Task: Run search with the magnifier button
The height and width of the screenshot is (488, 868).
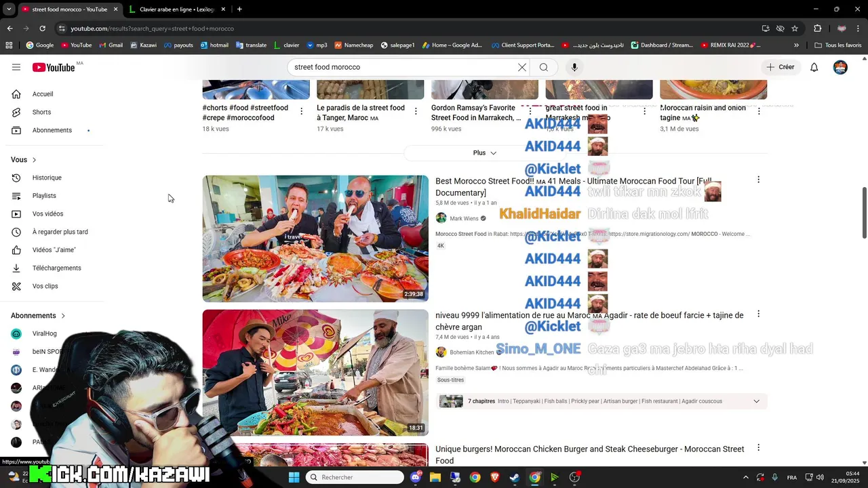Action: point(544,67)
